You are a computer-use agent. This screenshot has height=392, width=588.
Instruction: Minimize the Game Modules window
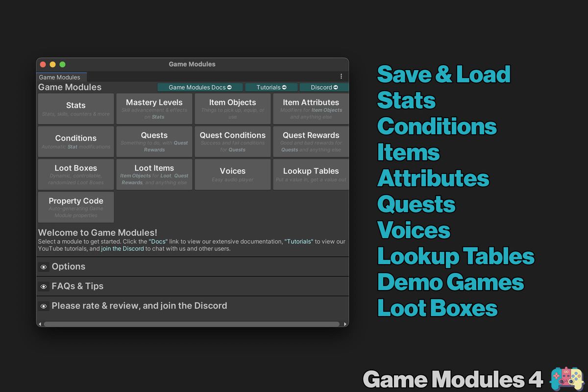pyautogui.click(x=52, y=64)
